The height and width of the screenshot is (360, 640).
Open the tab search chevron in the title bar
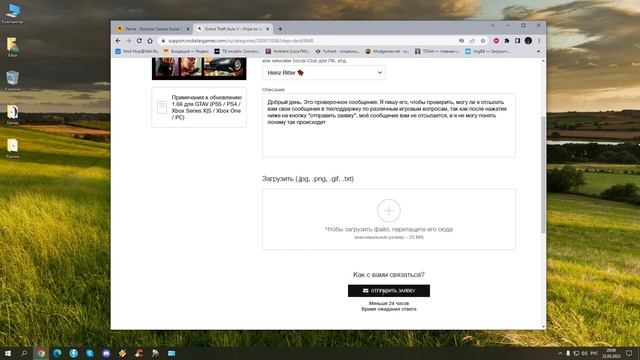493,26
